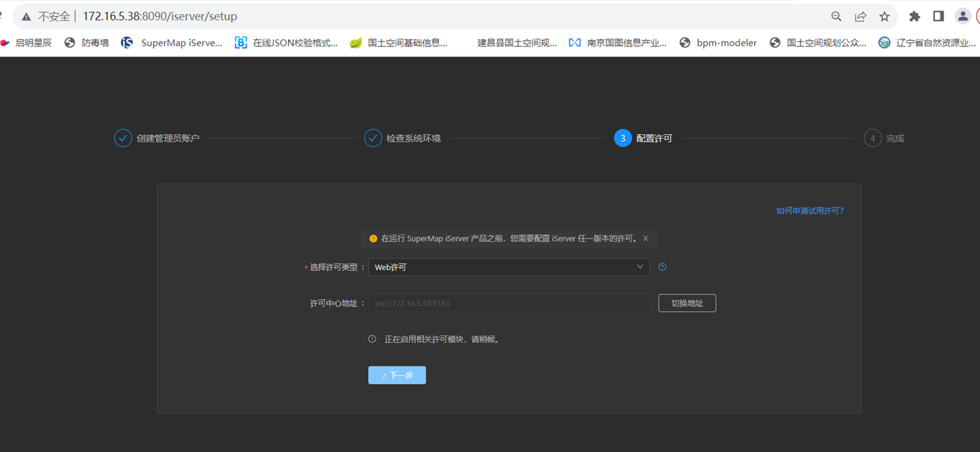This screenshot has height=452, width=980.
Task: Click the 创建管理员账户 step checkmark icon
Action: 123,138
